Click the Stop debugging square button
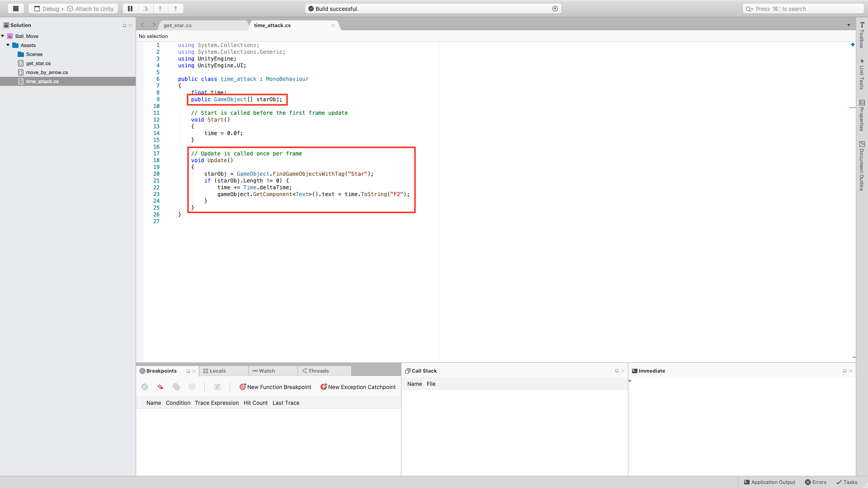The image size is (868, 488). coord(16,9)
